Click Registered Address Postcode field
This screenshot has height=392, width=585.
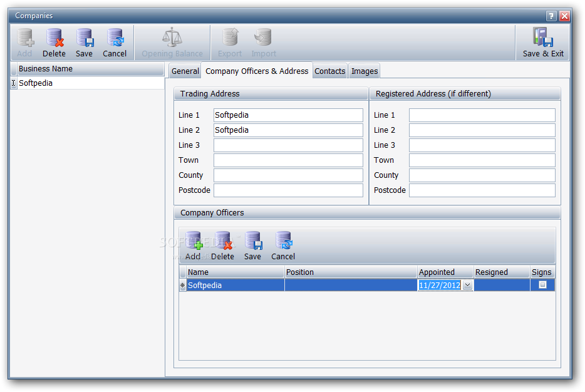coord(482,190)
